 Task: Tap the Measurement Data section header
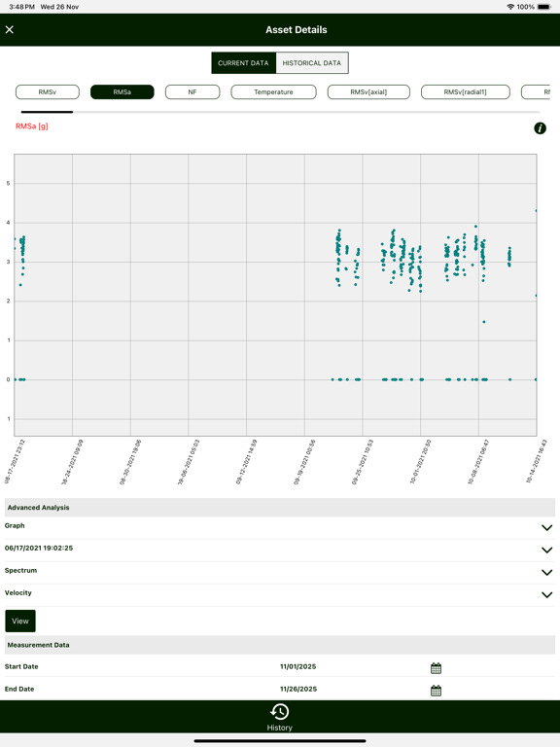click(x=280, y=645)
